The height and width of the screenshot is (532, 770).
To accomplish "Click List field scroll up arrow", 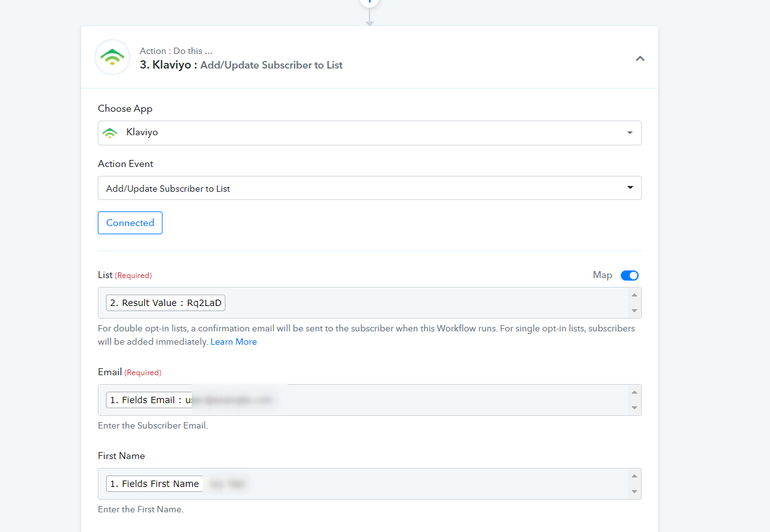I will point(634,295).
